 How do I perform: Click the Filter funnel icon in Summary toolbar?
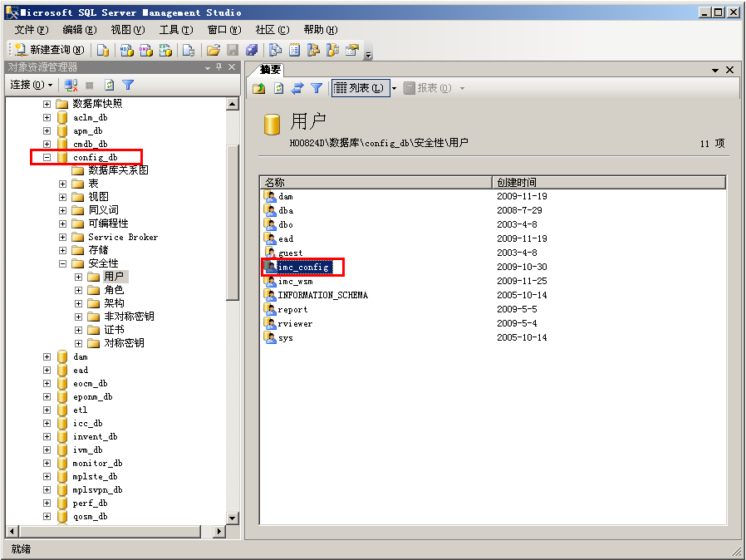coord(317,88)
